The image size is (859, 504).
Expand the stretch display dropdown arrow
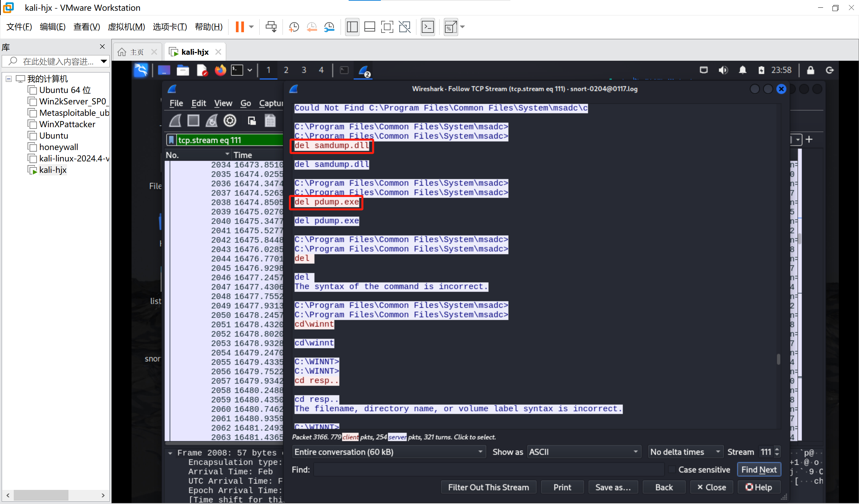[x=463, y=27]
